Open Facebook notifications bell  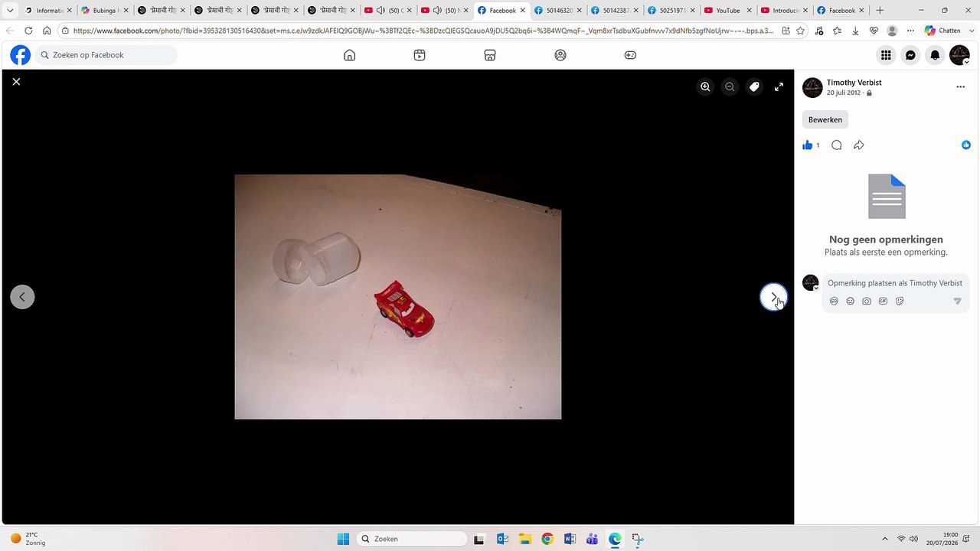[x=935, y=55]
